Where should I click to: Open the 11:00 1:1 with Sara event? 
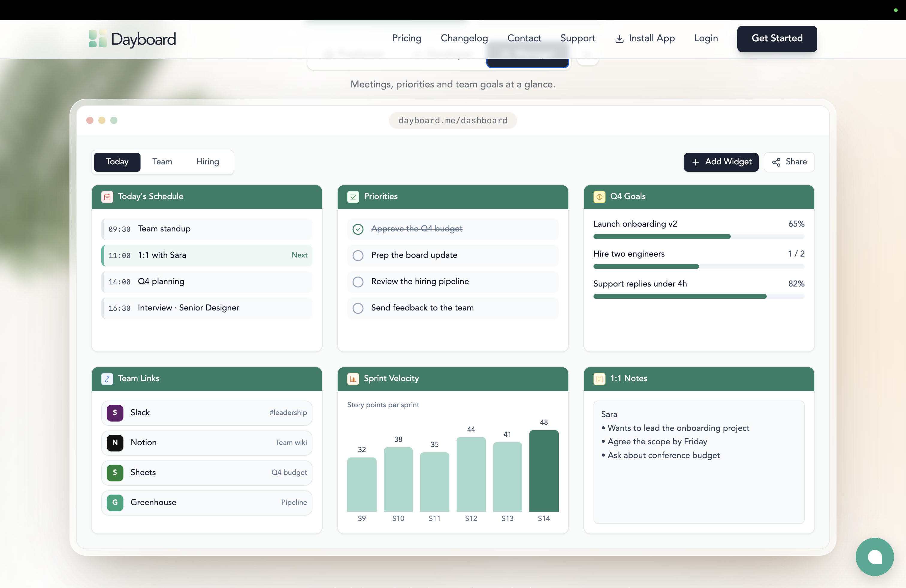(x=207, y=255)
